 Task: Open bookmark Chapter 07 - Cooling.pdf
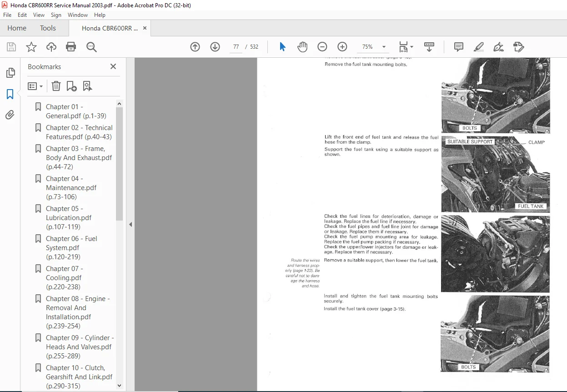(64, 278)
